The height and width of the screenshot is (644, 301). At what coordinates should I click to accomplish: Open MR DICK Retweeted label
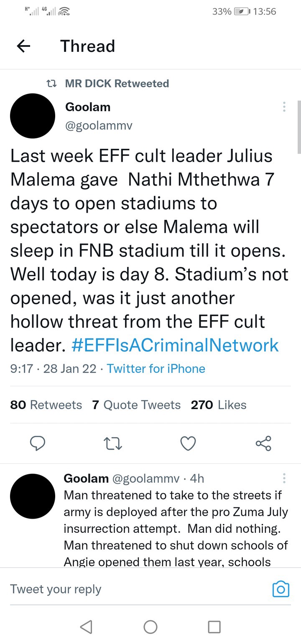tap(117, 84)
